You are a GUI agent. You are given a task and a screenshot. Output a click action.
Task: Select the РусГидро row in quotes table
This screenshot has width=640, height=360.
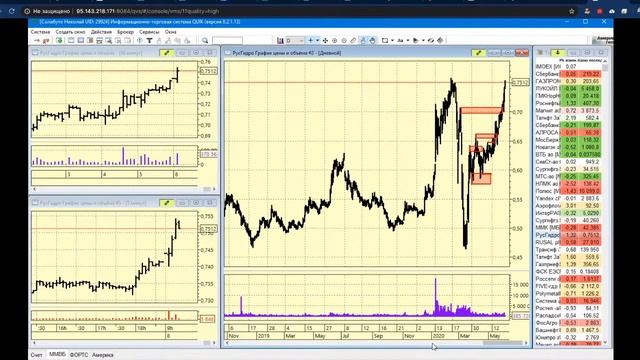click(x=568, y=235)
